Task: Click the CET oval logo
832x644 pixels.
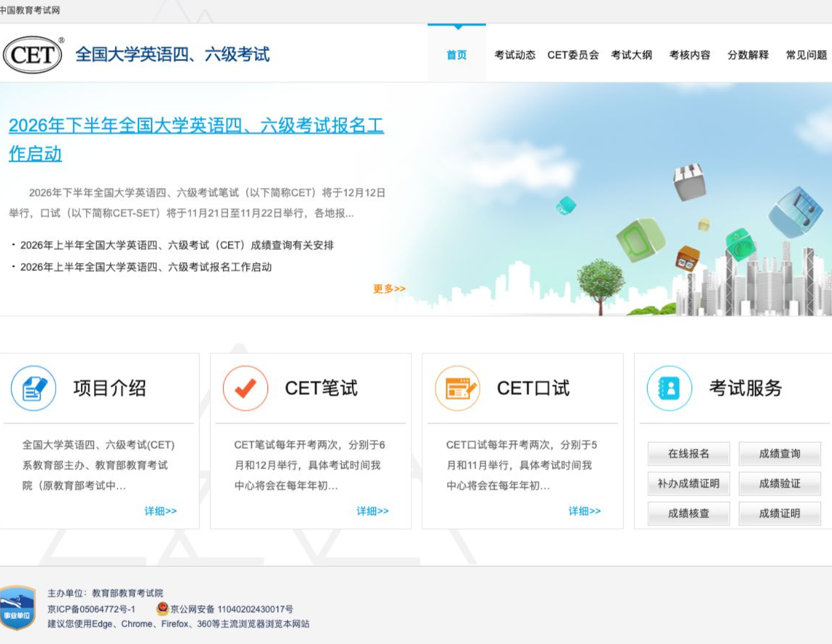Action: coord(33,54)
